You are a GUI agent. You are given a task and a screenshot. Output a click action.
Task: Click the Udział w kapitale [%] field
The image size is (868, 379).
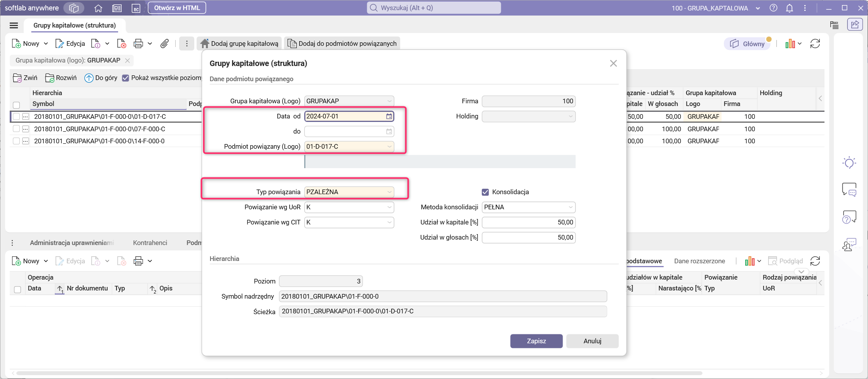[529, 223]
